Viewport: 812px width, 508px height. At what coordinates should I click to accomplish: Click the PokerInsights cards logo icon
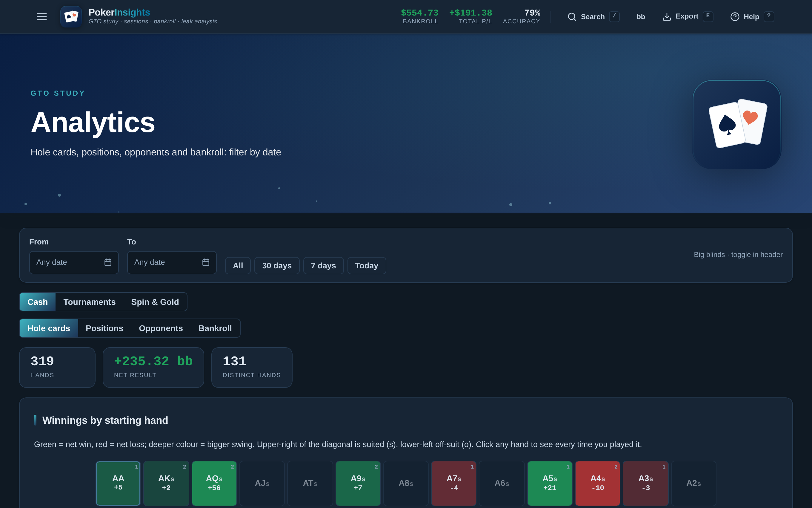point(71,17)
